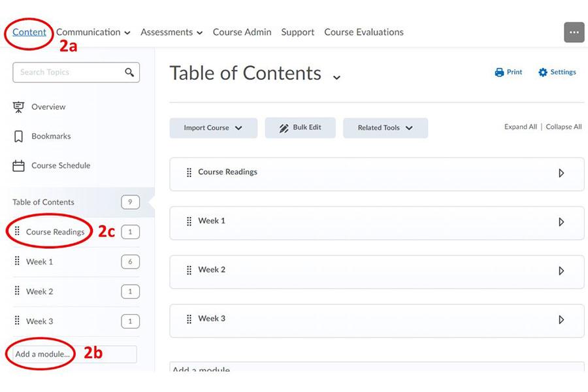Open Settings gear icon

543,73
